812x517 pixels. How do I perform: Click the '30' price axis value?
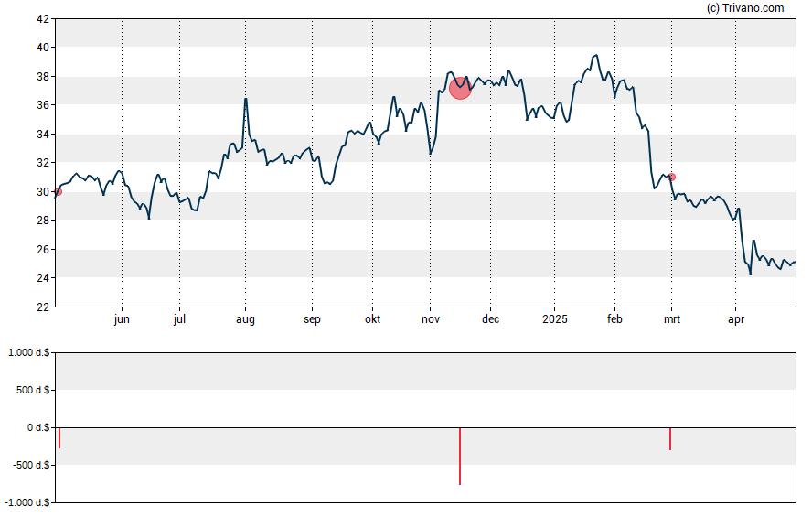click(43, 191)
